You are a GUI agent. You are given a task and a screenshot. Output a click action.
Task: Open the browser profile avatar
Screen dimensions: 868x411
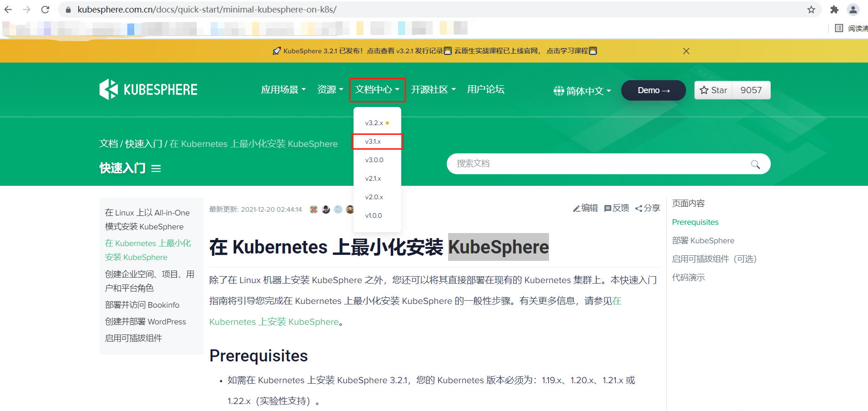(853, 9)
